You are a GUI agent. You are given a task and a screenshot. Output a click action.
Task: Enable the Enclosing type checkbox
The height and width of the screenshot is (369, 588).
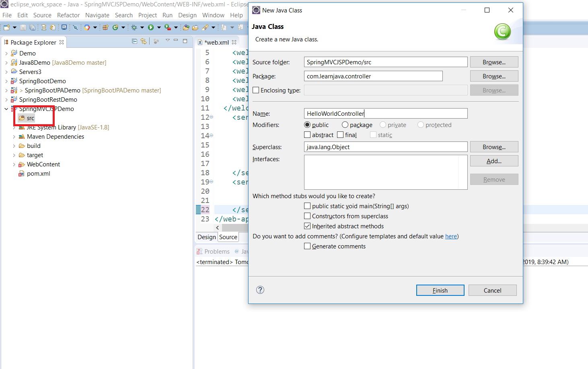point(256,90)
